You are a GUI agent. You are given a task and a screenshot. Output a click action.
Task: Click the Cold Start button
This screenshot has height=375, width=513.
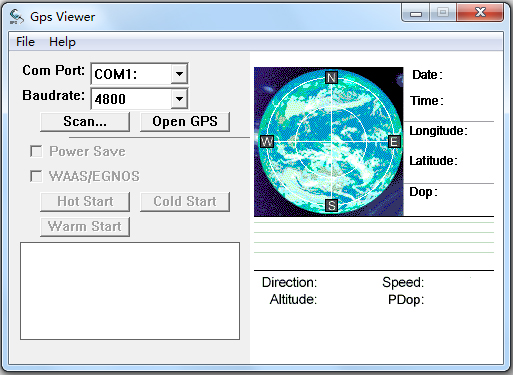[185, 202]
